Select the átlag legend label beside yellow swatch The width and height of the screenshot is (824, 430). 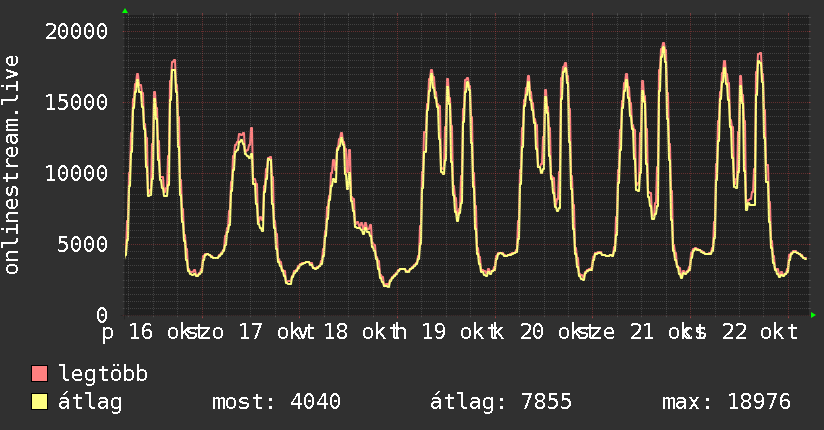pos(90,402)
